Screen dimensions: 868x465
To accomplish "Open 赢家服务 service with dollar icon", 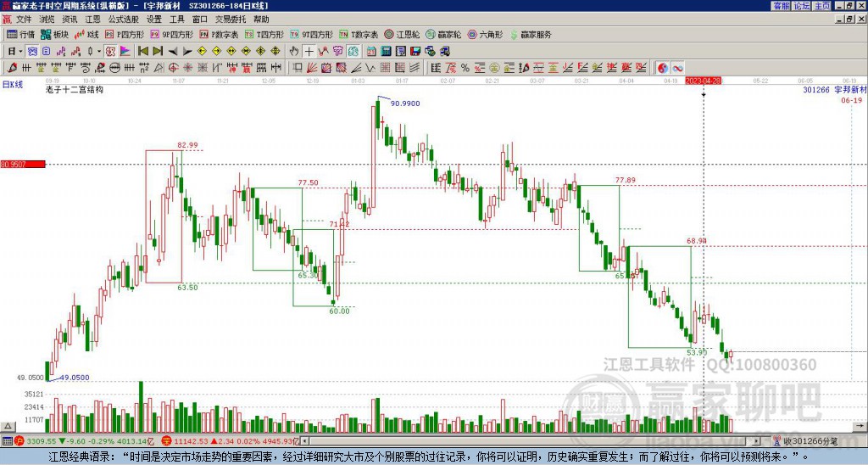I will tap(531, 34).
